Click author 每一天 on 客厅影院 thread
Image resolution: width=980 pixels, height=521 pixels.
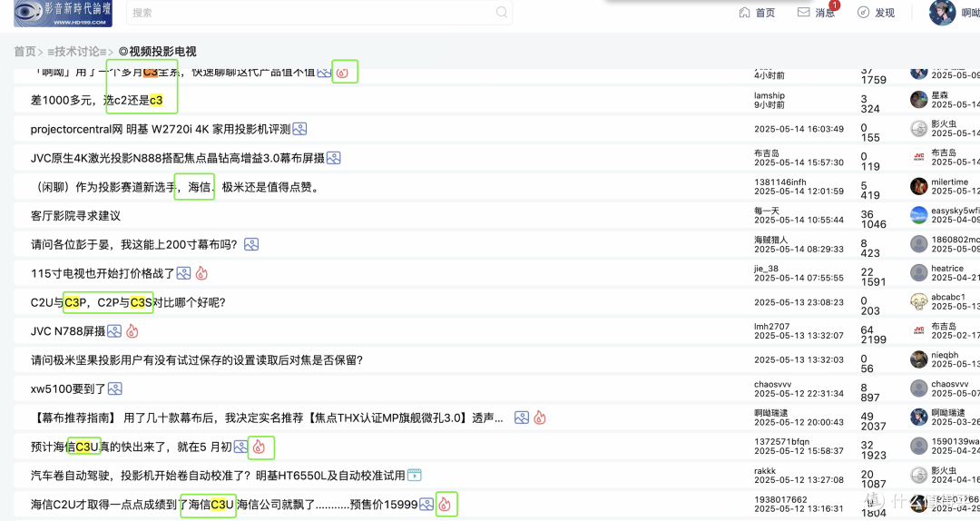pyautogui.click(x=767, y=211)
